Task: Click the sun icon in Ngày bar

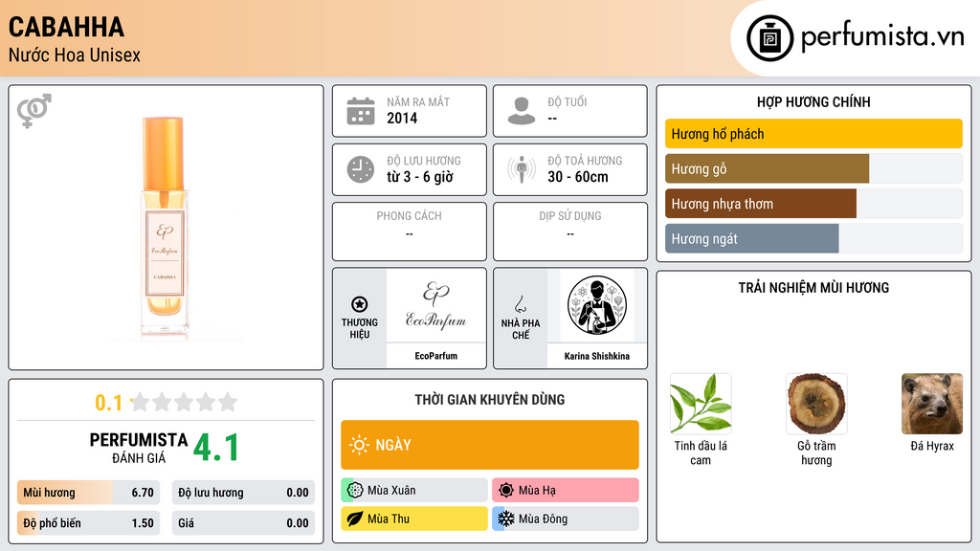Action: click(x=359, y=445)
